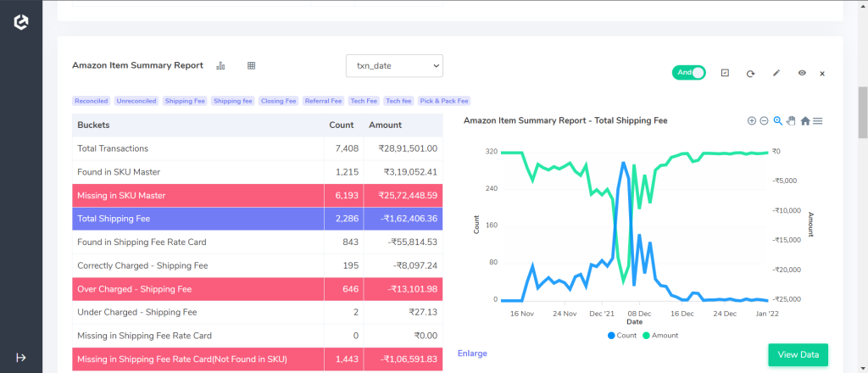Viewport: 868px width, 373px height.
Task: Activate chart panning hand tool
Action: pyautogui.click(x=791, y=120)
